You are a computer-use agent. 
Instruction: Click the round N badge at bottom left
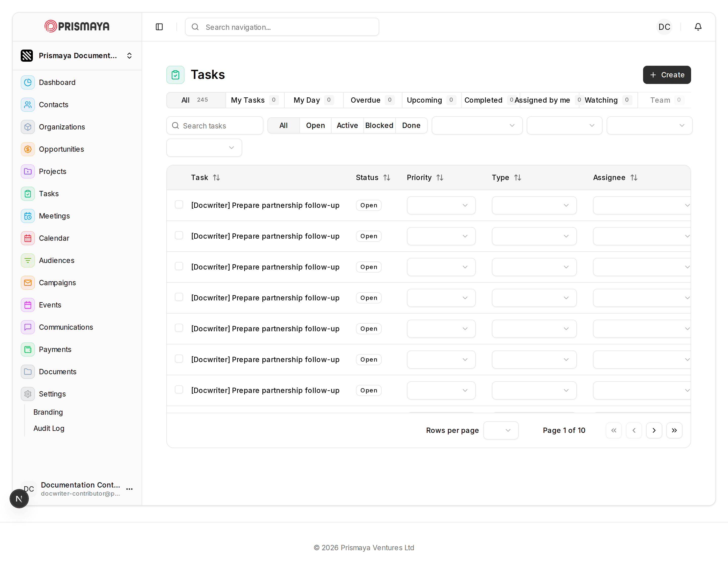click(19, 498)
